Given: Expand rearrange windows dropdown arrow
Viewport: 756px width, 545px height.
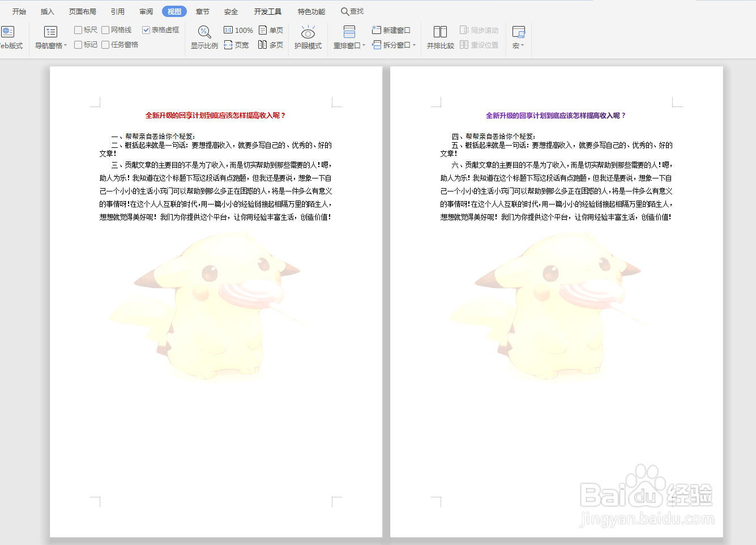Looking at the screenshot, I should 364,46.
